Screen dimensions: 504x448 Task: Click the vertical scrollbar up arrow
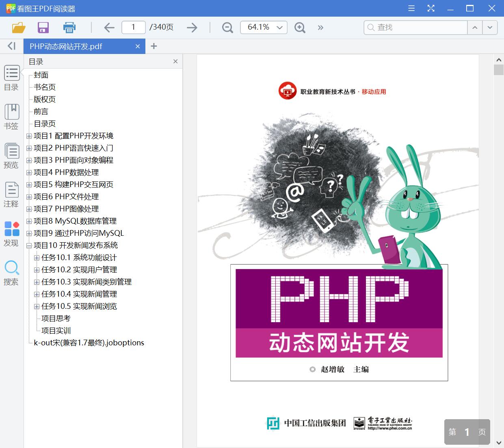coord(499,60)
